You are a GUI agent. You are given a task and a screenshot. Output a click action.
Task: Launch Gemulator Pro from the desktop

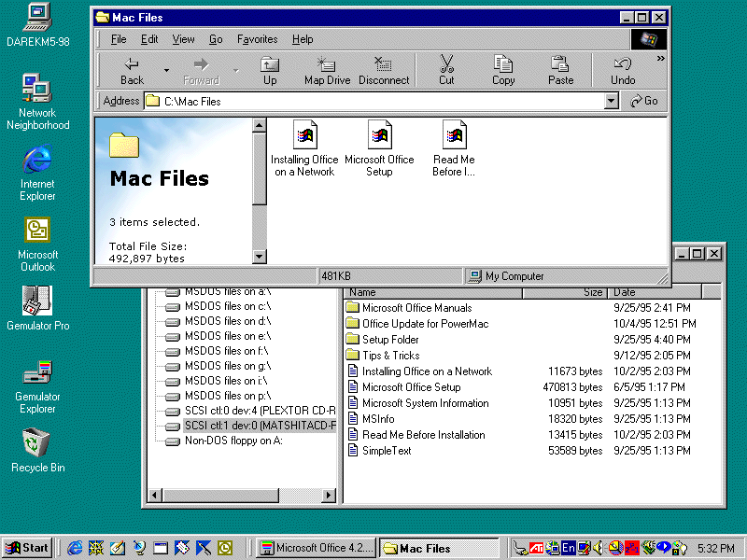point(37,308)
